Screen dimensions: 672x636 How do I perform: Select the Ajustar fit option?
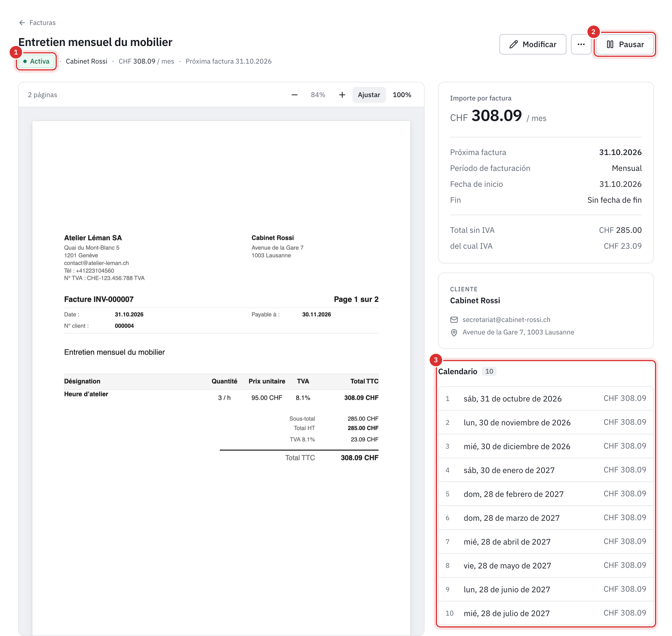point(369,95)
